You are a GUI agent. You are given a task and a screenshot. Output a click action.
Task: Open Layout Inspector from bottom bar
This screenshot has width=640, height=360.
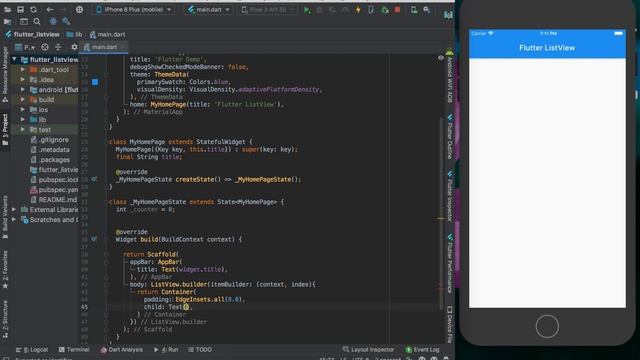click(x=369, y=350)
